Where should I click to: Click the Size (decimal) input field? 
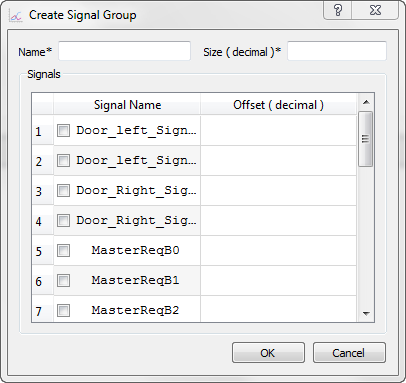337,51
